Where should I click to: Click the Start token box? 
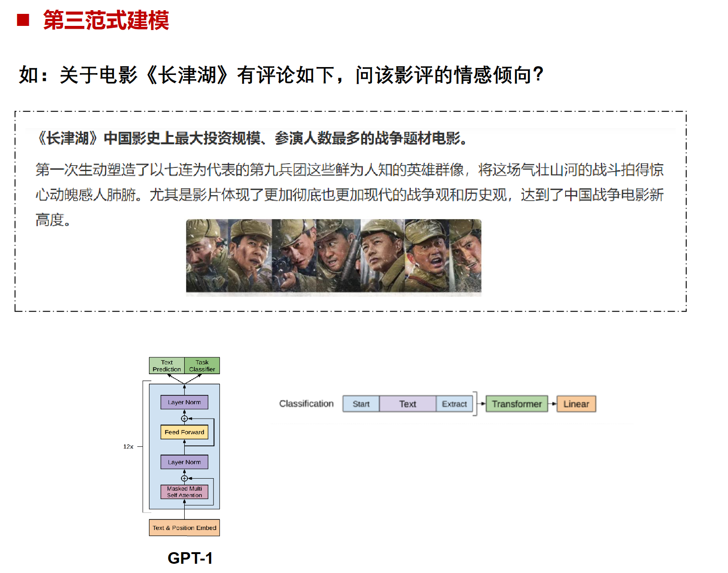(361, 404)
